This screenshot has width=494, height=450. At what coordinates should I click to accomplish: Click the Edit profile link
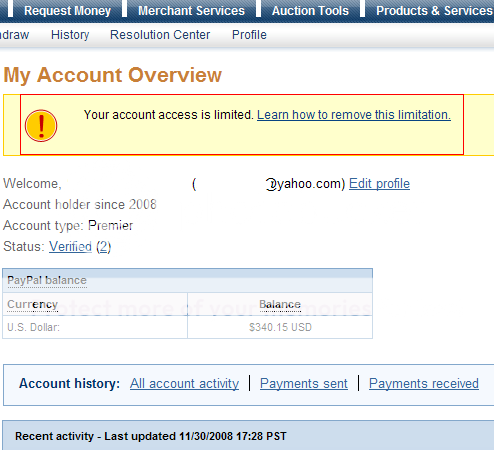(x=379, y=184)
